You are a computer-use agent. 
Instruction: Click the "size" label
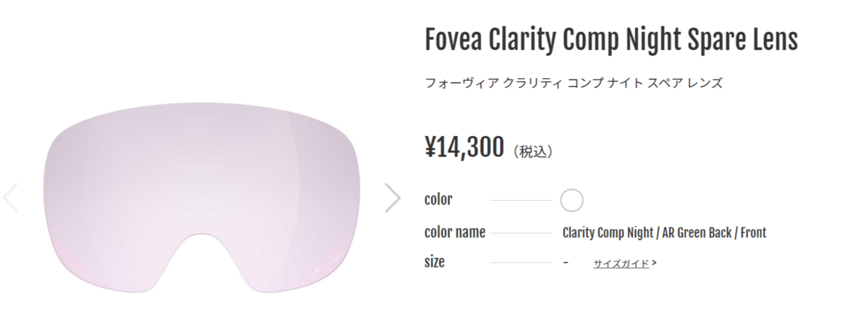(x=435, y=262)
